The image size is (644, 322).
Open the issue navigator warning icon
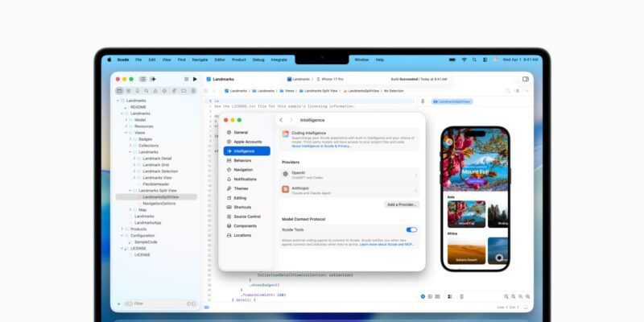pos(155,91)
